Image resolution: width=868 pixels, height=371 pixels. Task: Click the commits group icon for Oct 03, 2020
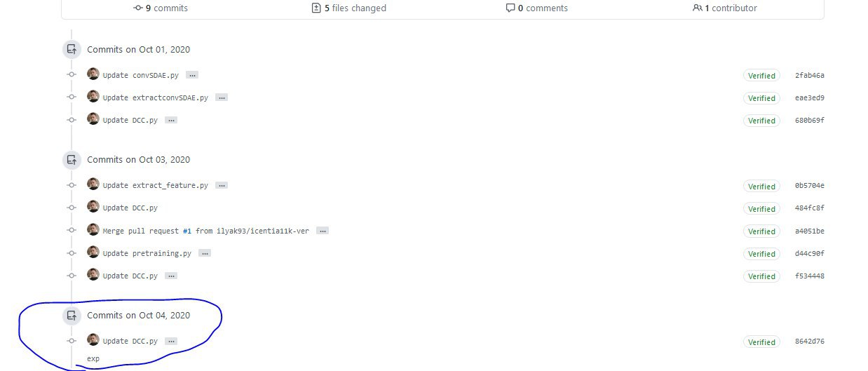click(72, 160)
